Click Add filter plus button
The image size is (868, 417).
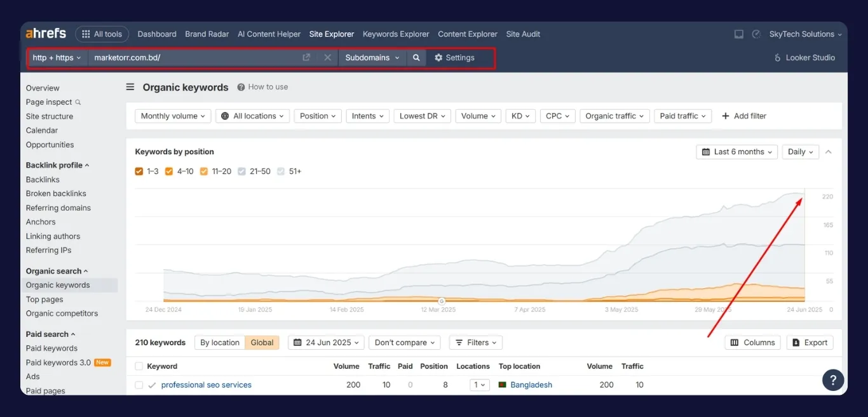(744, 116)
